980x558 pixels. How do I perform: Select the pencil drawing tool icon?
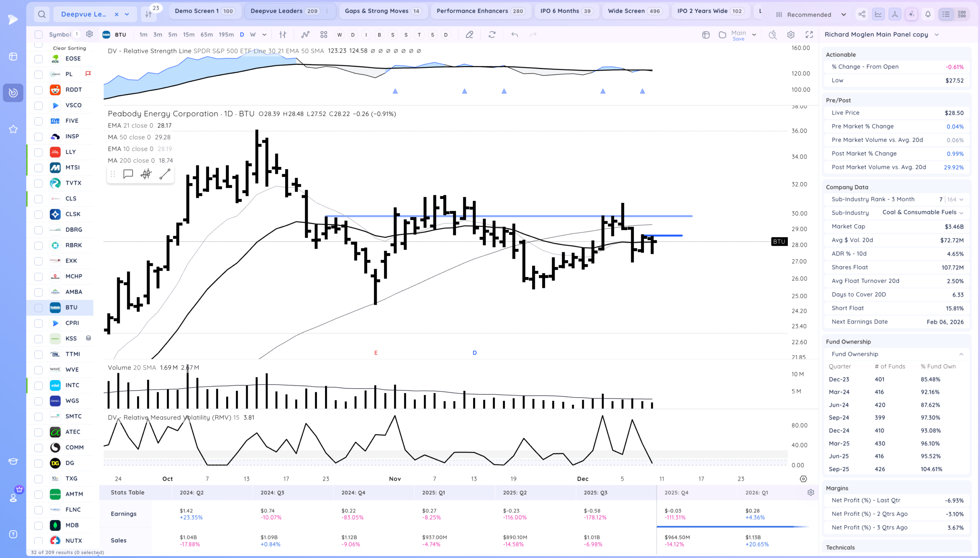coord(469,35)
